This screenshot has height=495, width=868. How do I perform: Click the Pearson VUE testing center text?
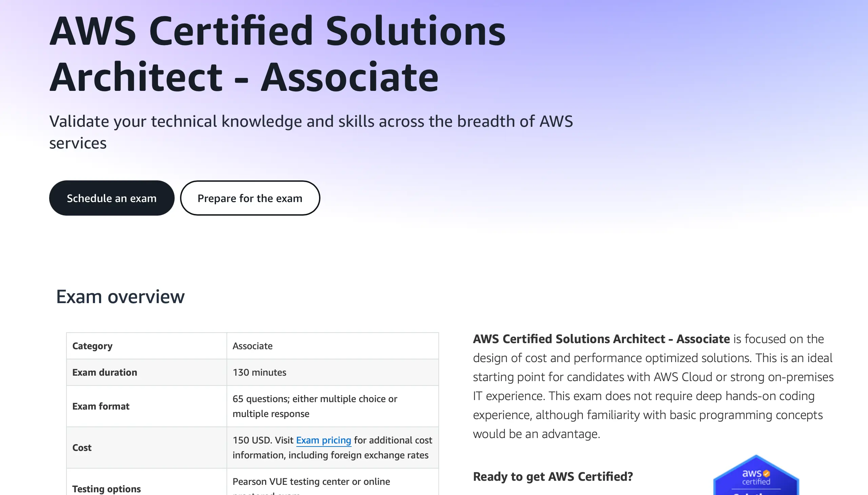(x=311, y=481)
